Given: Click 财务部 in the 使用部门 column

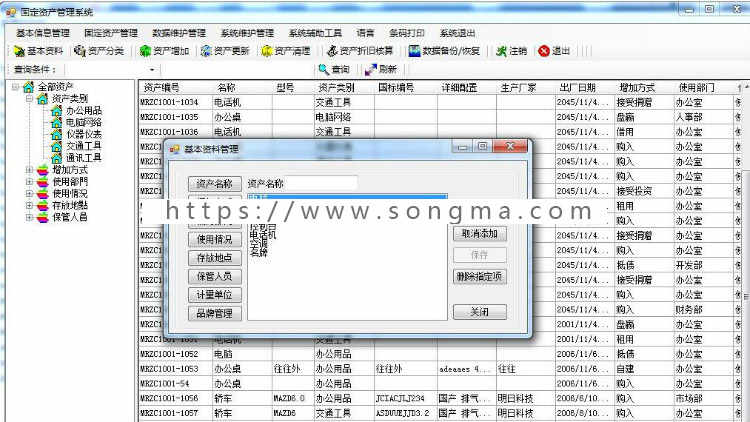Looking at the screenshot, I should click(x=689, y=310).
